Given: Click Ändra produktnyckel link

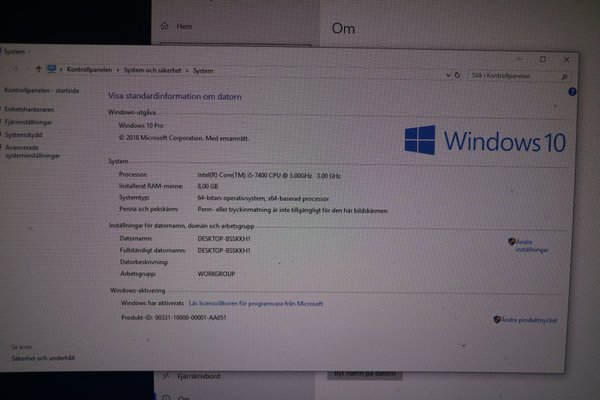Looking at the screenshot, I should 529,319.
